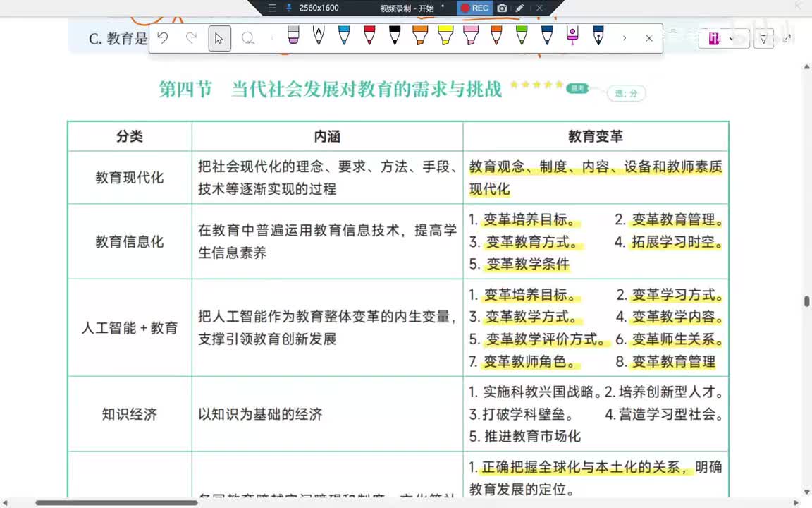Click the 教育信息化 cell
Viewport: 812px width, 508px height.
point(130,241)
